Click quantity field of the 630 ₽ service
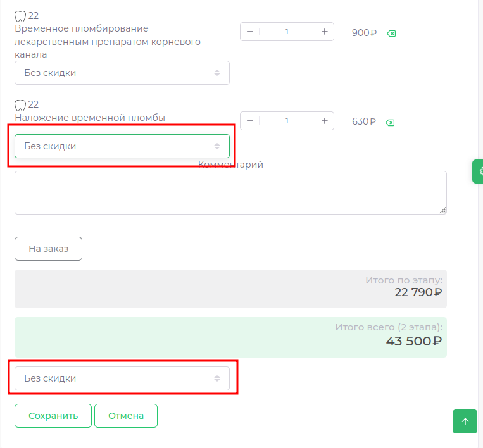This screenshot has width=483, height=448. pyautogui.click(x=287, y=121)
